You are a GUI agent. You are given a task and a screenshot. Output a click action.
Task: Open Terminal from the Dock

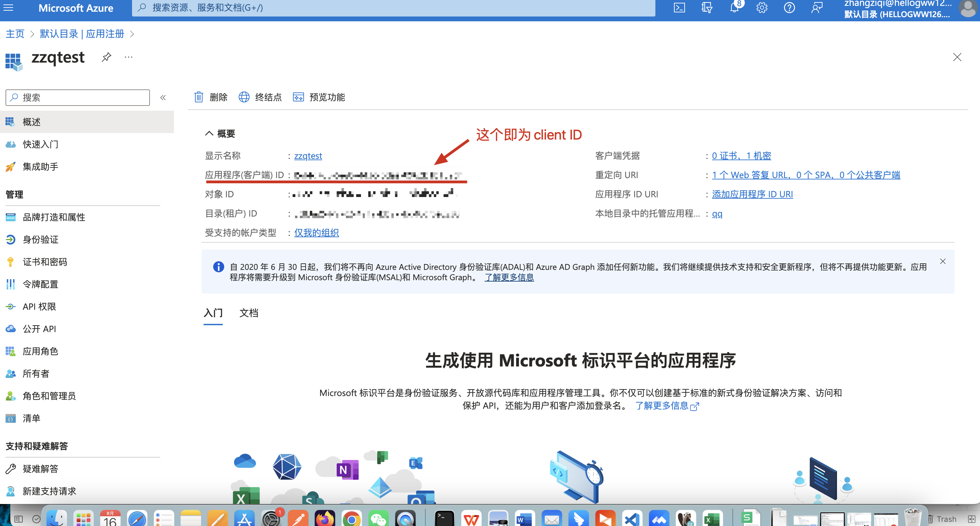(x=444, y=518)
